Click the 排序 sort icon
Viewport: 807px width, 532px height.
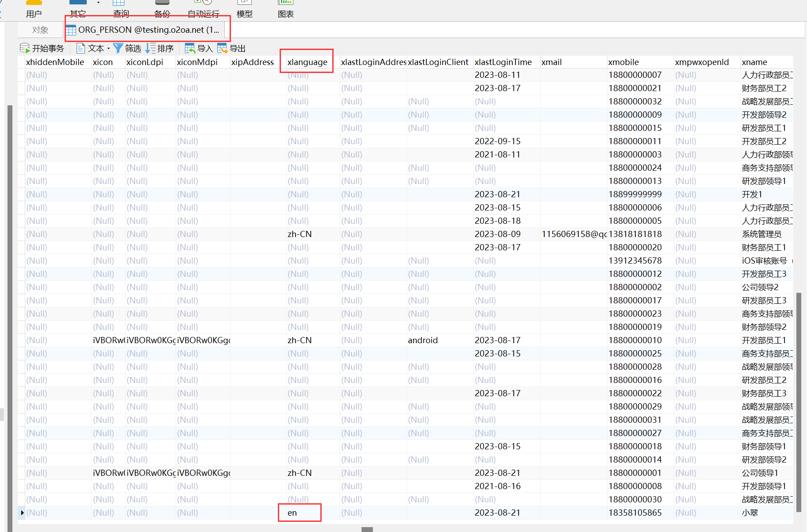point(159,48)
